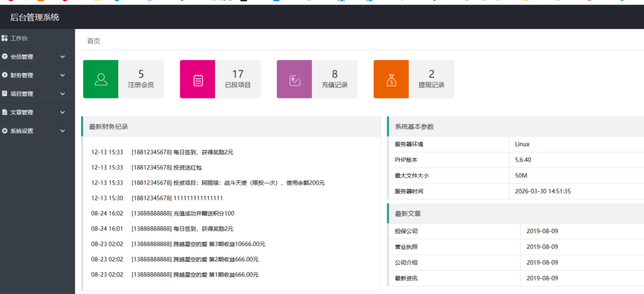Click the 服务器环境 Linux value cell

click(576, 144)
